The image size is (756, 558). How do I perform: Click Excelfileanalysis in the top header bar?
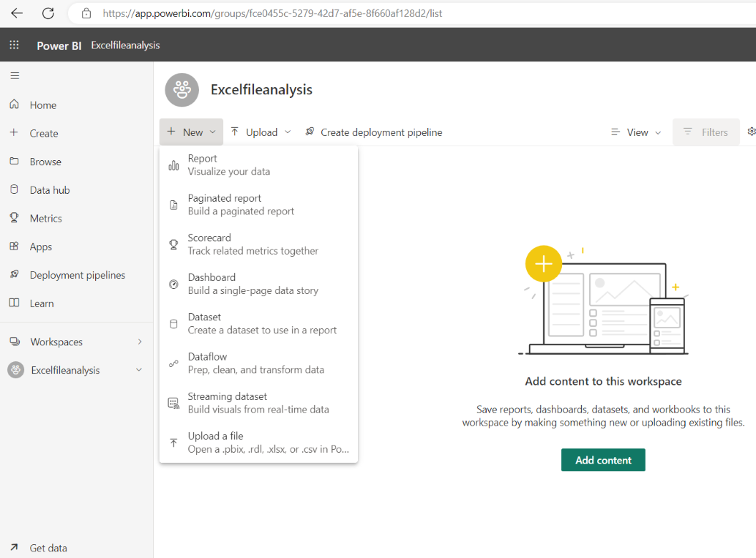[x=125, y=45]
